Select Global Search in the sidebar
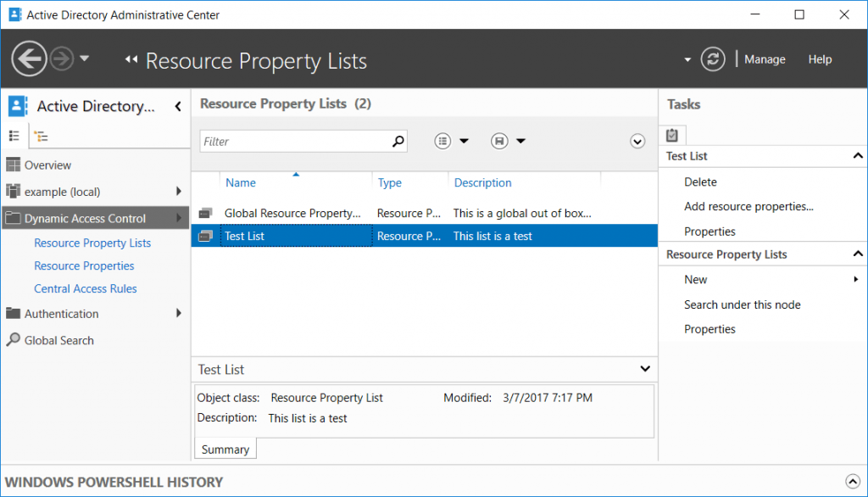This screenshot has width=868, height=497. (58, 340)
